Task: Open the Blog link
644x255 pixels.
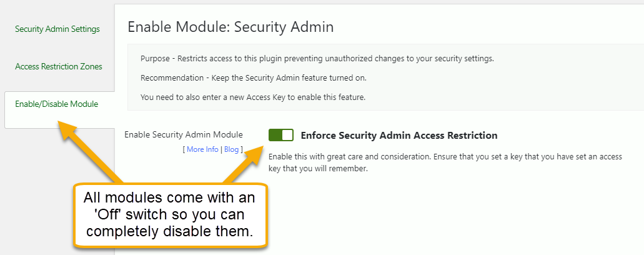Action: coord(231,149)
